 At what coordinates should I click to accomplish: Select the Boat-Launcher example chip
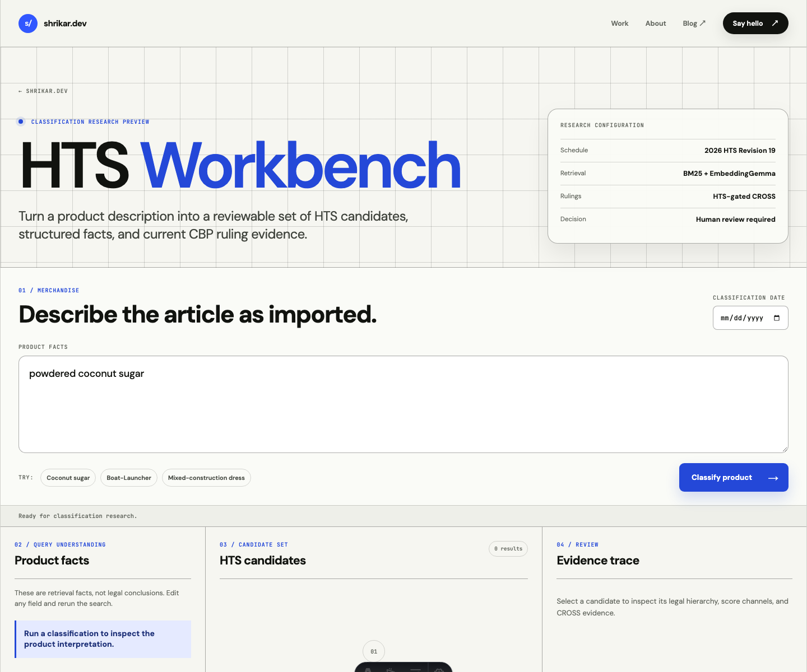129,478
